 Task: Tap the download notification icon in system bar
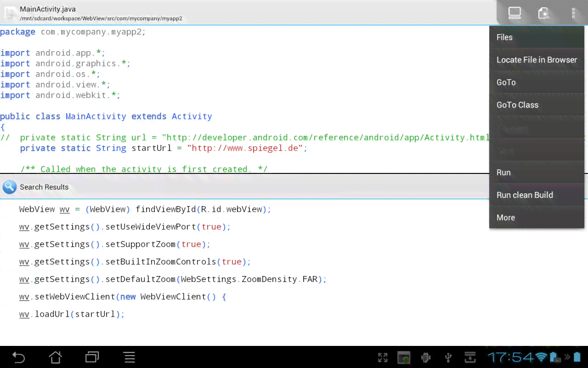point(470,358)
